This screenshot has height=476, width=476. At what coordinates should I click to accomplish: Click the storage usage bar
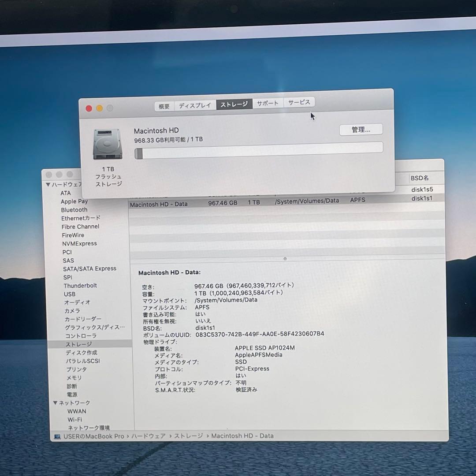tap(258, 148)
